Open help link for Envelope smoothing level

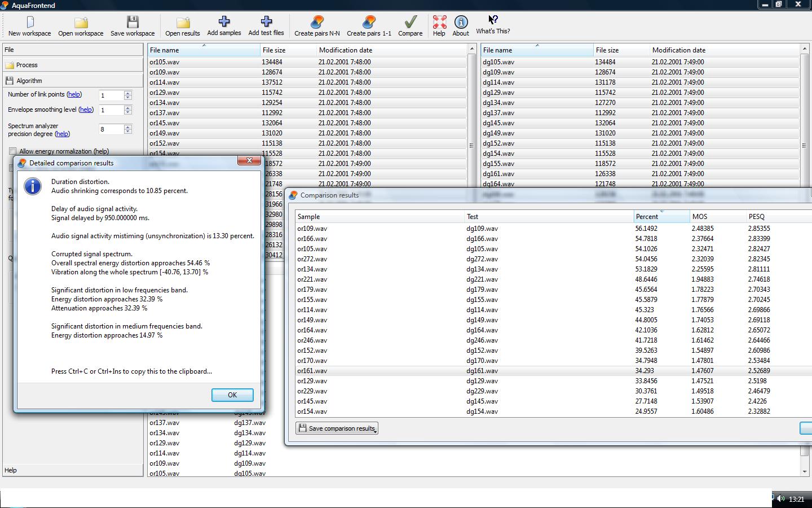[x=86, y=110]
